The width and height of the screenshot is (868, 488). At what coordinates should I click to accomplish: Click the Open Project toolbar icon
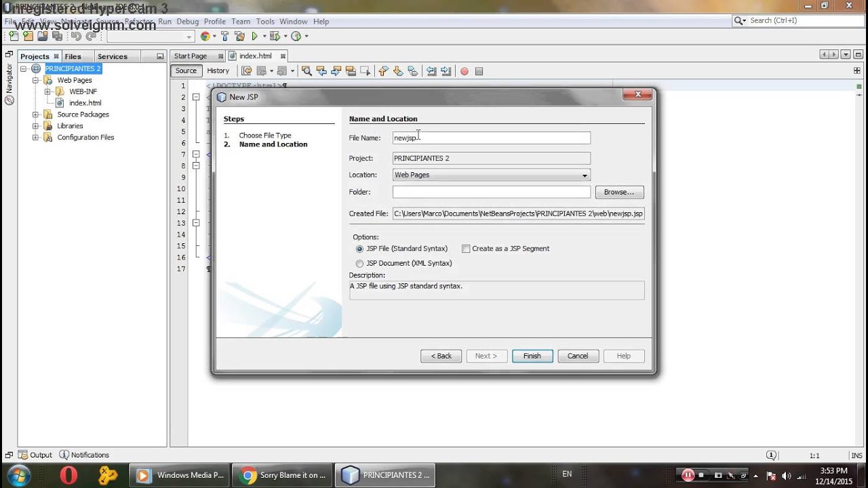tap(42, 36)
